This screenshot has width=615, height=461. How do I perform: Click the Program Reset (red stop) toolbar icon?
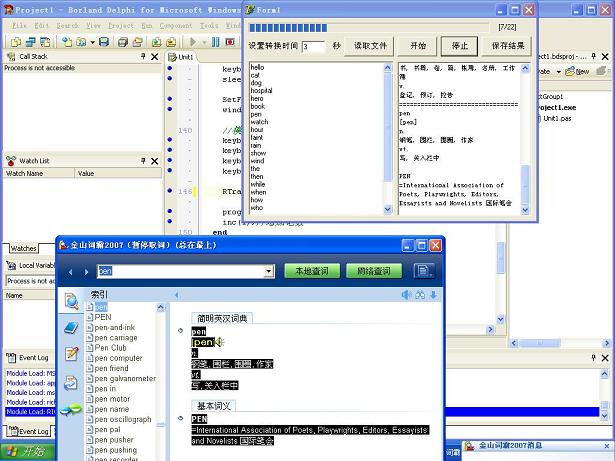click(x=230, y=42)
